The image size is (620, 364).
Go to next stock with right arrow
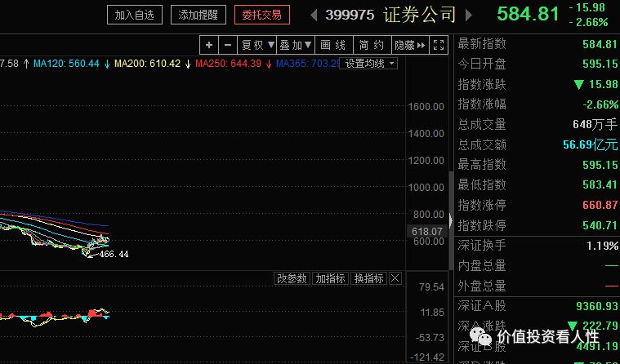click(x=469, y=15)
